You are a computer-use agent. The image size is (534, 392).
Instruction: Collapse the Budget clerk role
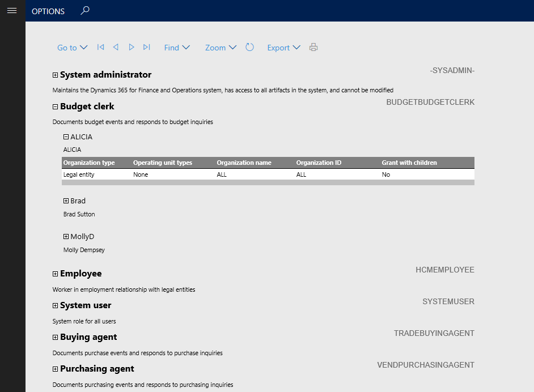pyautogui.click(x=55, y=106)
